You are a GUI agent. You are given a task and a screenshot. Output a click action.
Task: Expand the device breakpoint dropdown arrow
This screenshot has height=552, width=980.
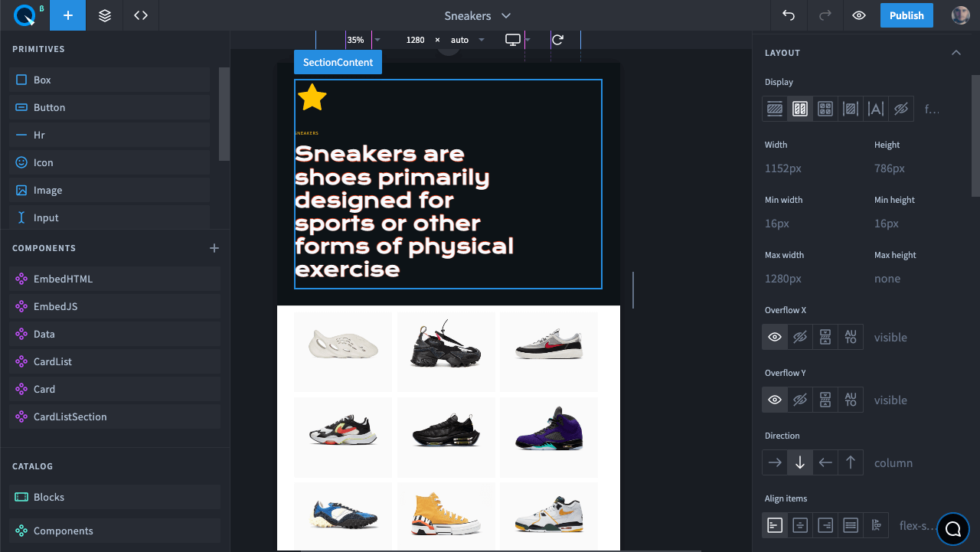pyautogui.click(x=528, y=40)
